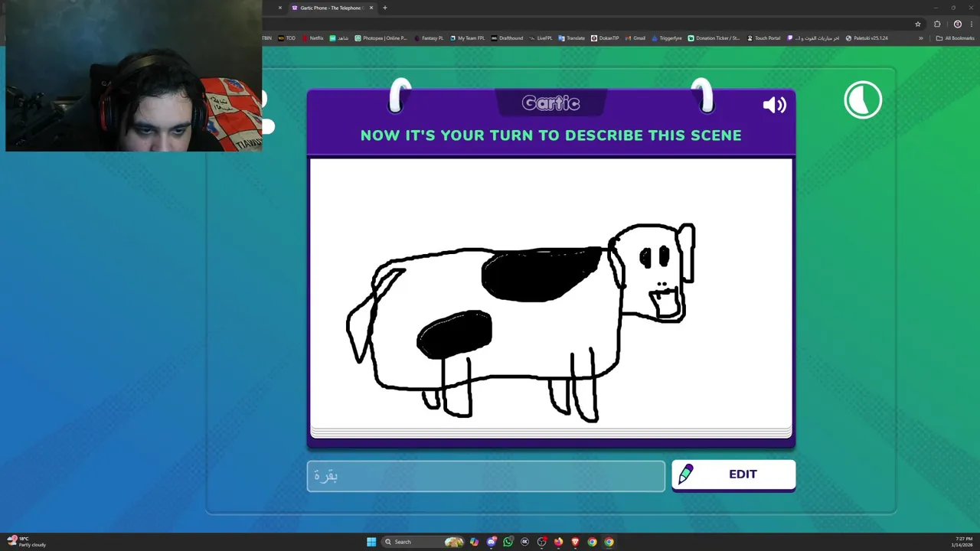The image size is (980, 551).
Task: Open the My Team FPL bookmark
Action: (x=468, y=38)
